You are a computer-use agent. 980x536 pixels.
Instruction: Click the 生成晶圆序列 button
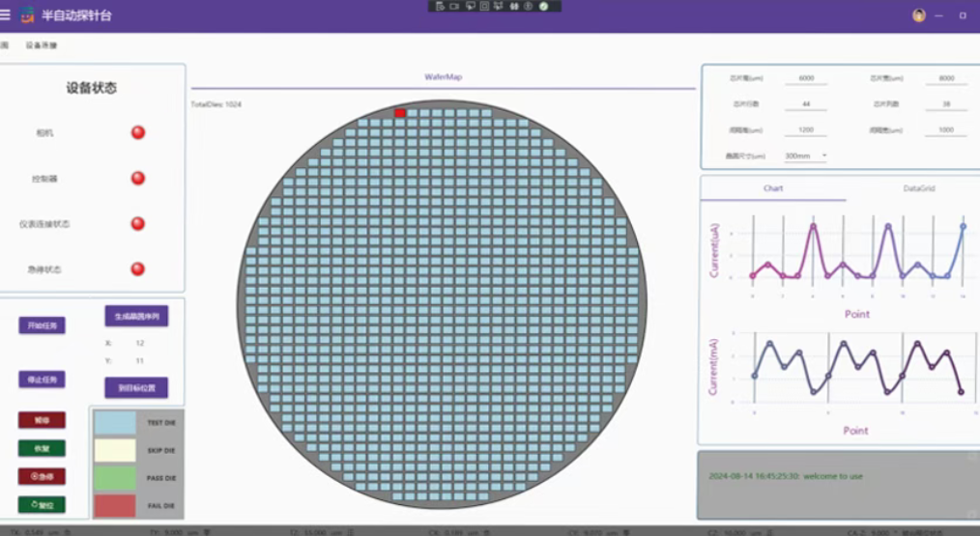pyautogui.click(x=136, y=316)
